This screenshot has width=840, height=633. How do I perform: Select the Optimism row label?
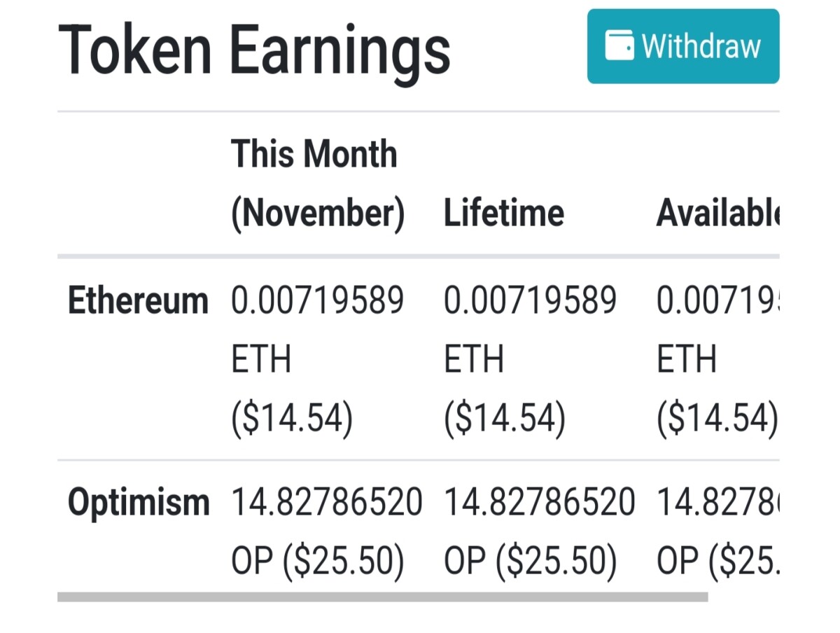pyautogui.click(x=139, y=502)
